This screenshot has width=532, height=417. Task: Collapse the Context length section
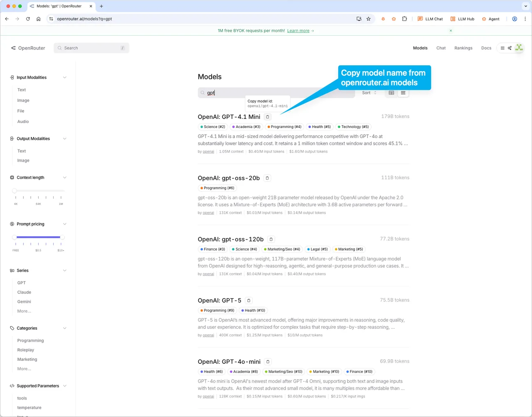64,178
